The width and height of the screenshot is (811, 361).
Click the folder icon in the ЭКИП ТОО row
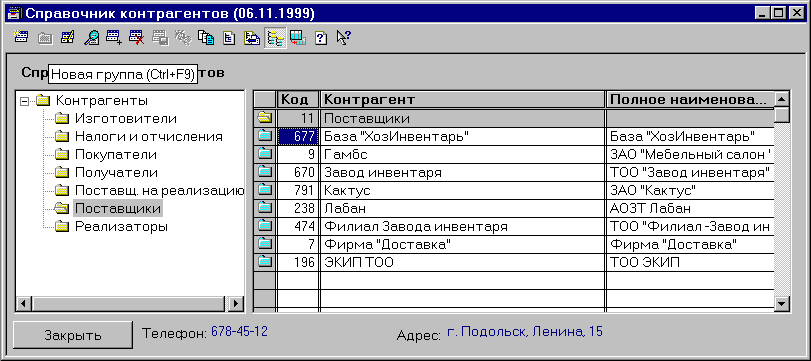265,262
